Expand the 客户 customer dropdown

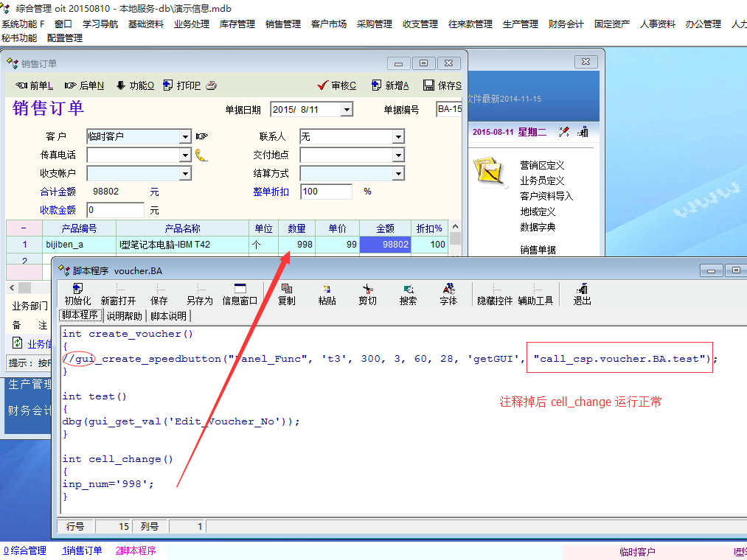click(185, 136)
